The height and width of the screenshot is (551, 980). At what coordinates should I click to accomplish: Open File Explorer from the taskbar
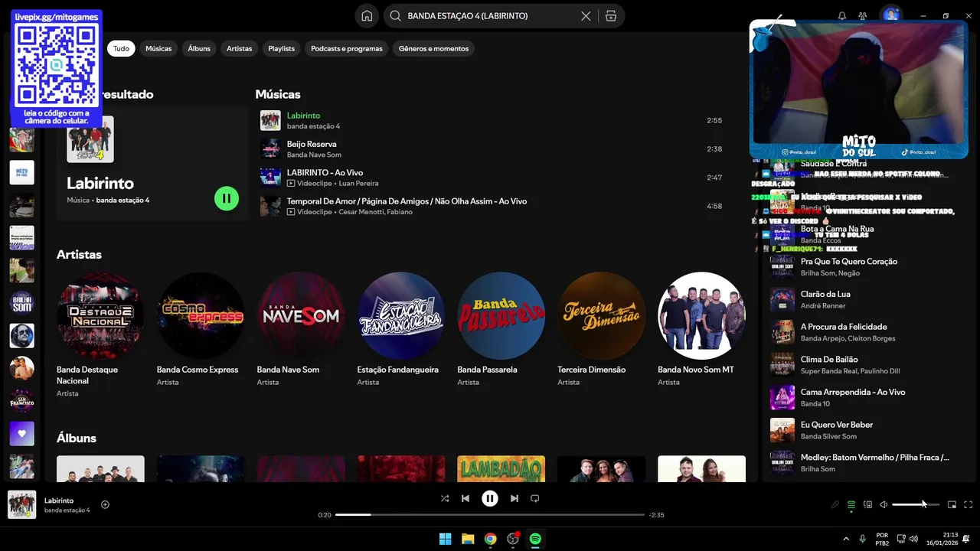coord(468,539)
